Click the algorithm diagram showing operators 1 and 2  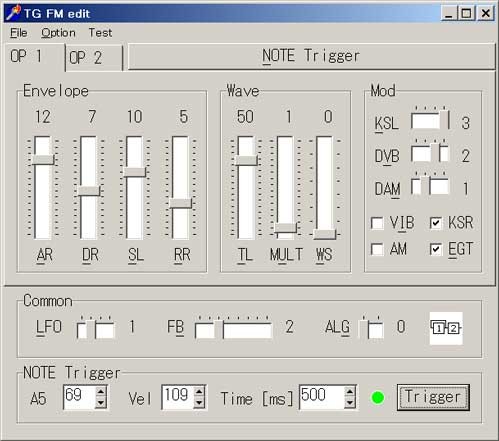pos(446,328)
